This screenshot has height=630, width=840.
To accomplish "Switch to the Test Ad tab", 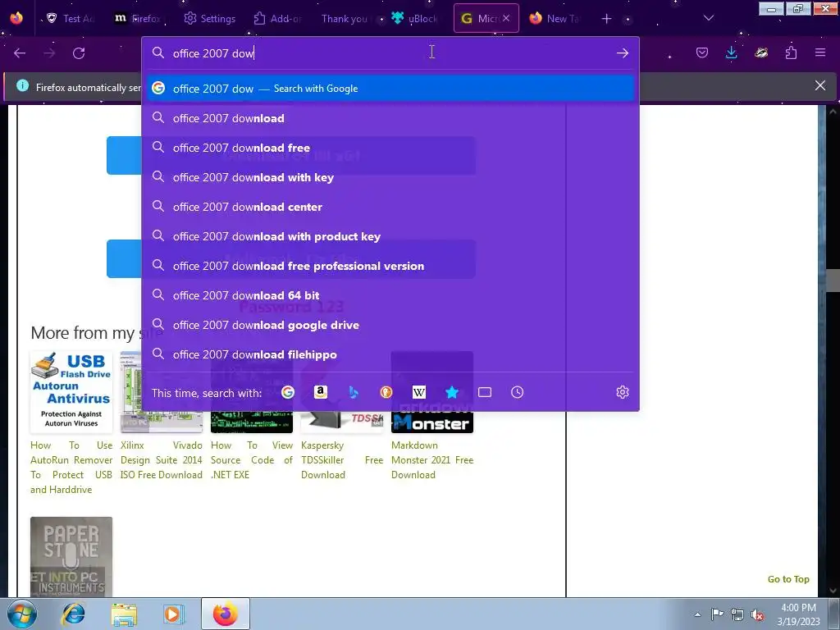I will coord(71,18).
